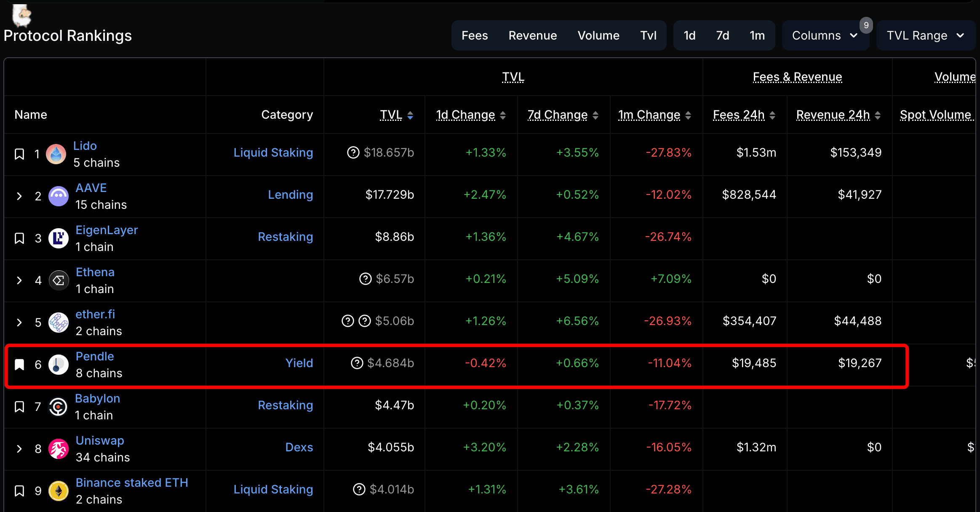Screen dimensions: 980x512
Task: Open Restaking category in Babylon row
Action: click(x=286, y=405)
